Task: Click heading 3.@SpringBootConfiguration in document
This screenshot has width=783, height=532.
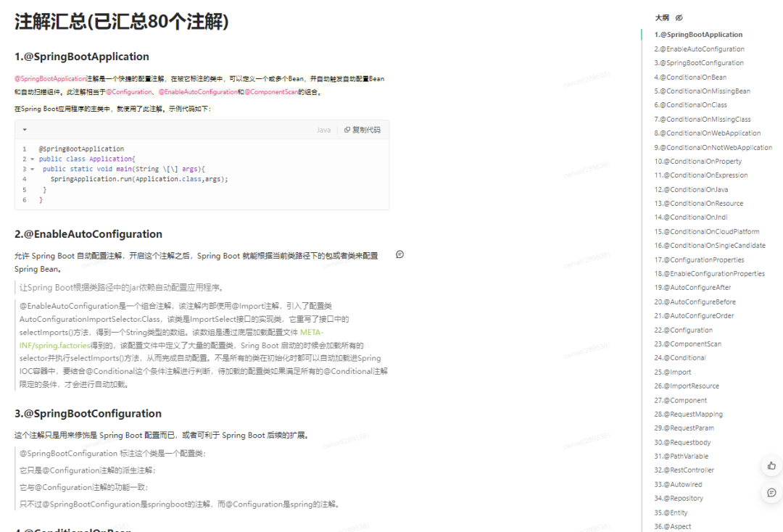Action: 88,414
